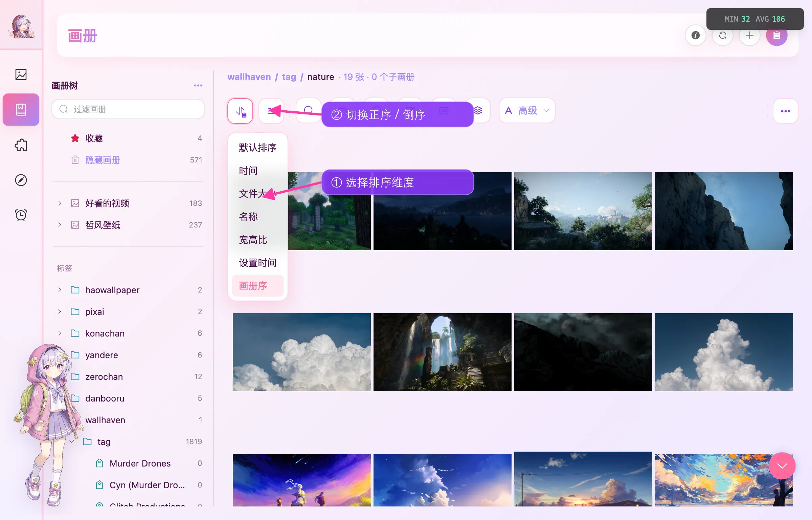Viewport: 812px width, 520px height.
Task: Select the yandere folder row
Action: click(129, 355)
